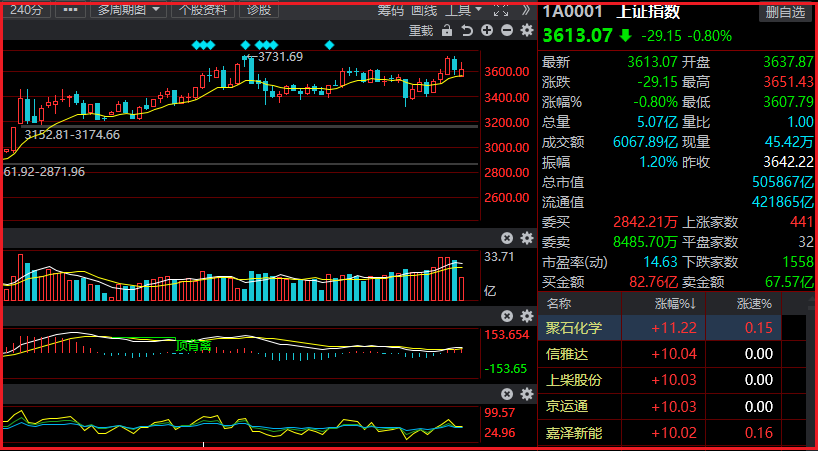Click the more periods ellipsis button
Image resolution: width=818 pixels, height=451 pixels.
[x=69, y=9]
